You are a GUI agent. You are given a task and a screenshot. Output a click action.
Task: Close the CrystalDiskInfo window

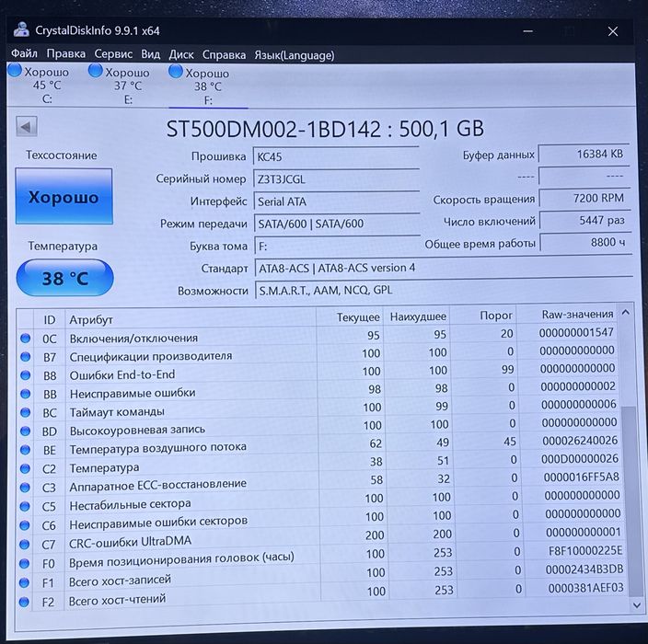click(613, 31)
